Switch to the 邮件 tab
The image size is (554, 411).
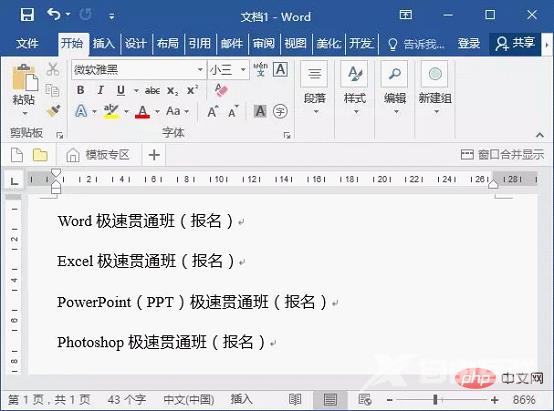(231, 43)
